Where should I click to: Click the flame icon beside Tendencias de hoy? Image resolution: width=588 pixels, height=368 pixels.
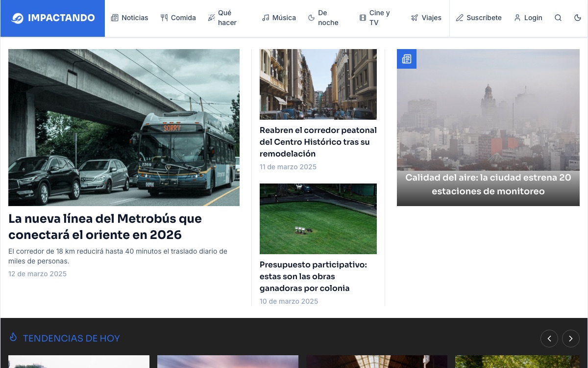tap(13, 338)
